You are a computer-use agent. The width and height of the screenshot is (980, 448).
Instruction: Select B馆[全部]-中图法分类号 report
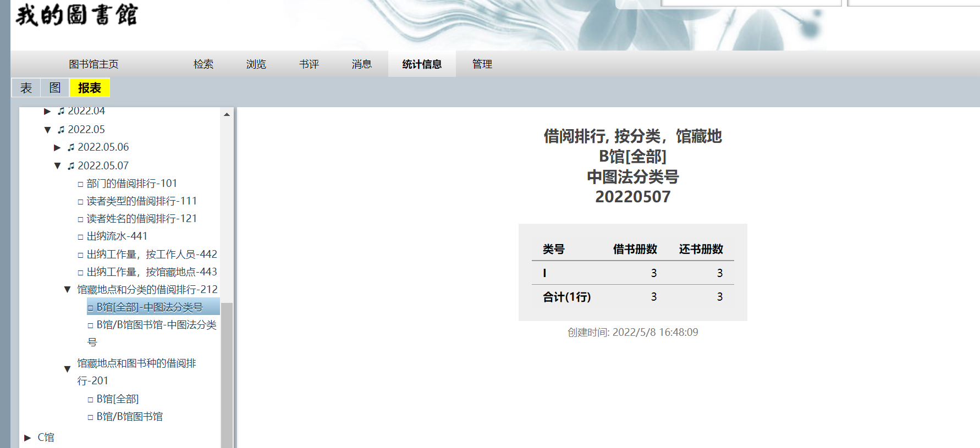150,307
